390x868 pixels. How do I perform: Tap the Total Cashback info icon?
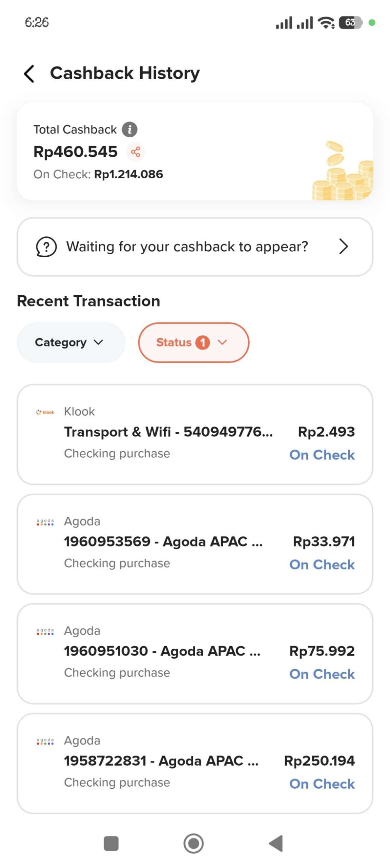pyautogui.click(x=129, y=130)
